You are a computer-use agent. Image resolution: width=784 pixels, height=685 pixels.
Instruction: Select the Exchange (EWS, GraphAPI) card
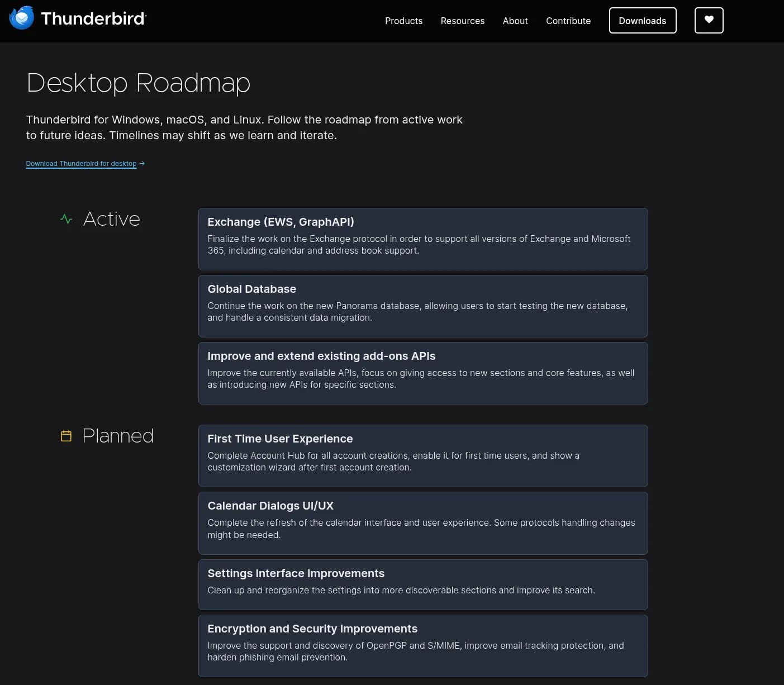(422, 239)
